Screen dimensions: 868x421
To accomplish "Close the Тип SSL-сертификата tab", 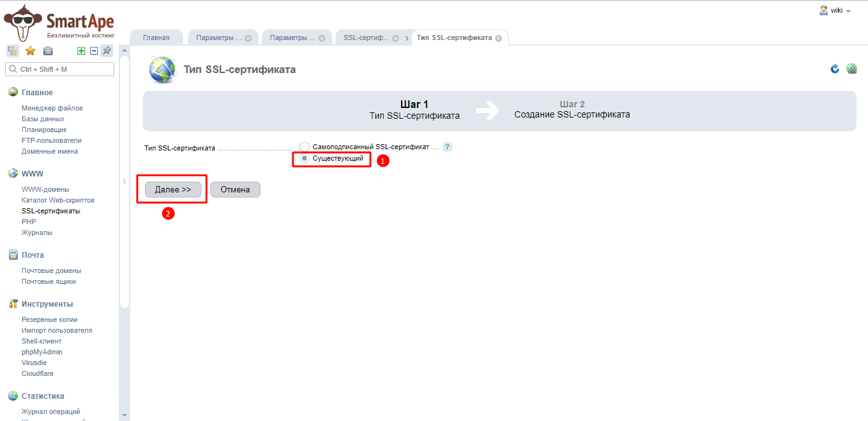I will 498,38.
